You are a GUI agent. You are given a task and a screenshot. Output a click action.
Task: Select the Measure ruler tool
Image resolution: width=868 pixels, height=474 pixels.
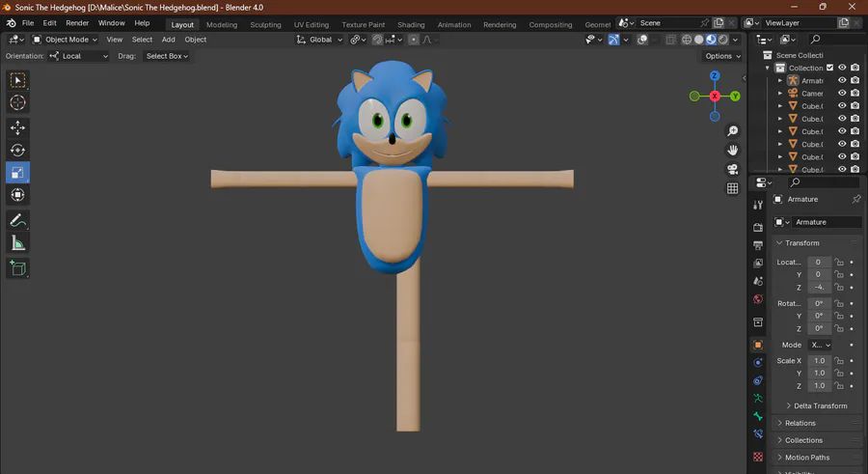(x=17, y=243)
